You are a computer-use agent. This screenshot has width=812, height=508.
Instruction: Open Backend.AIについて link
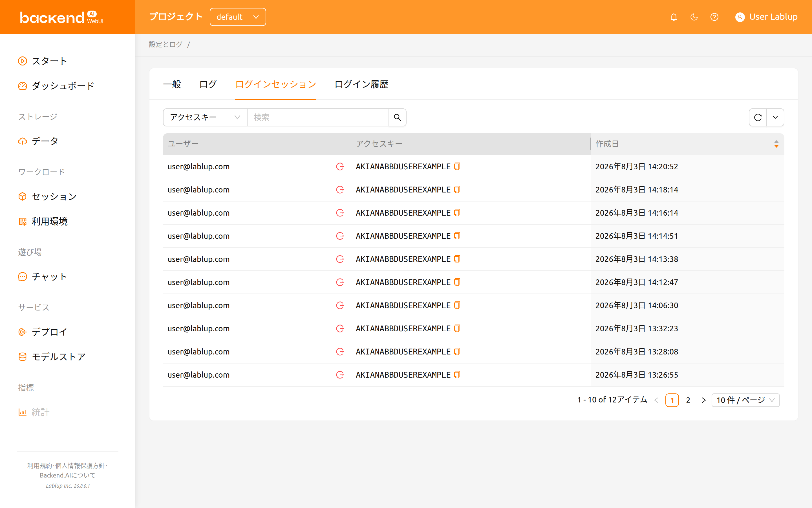[x=67, y=475]
